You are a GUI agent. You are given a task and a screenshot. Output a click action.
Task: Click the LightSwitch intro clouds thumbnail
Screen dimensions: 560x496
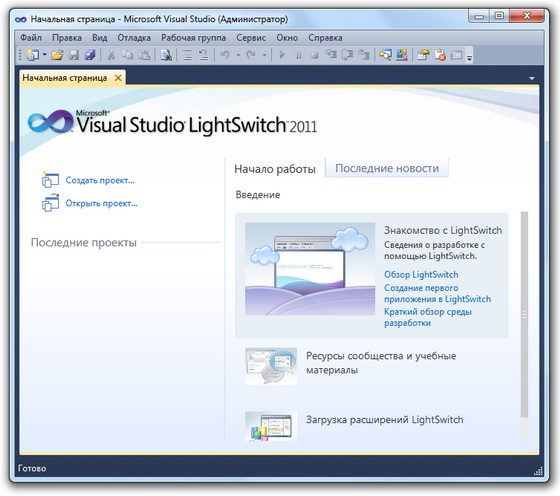tap(310, 269)
